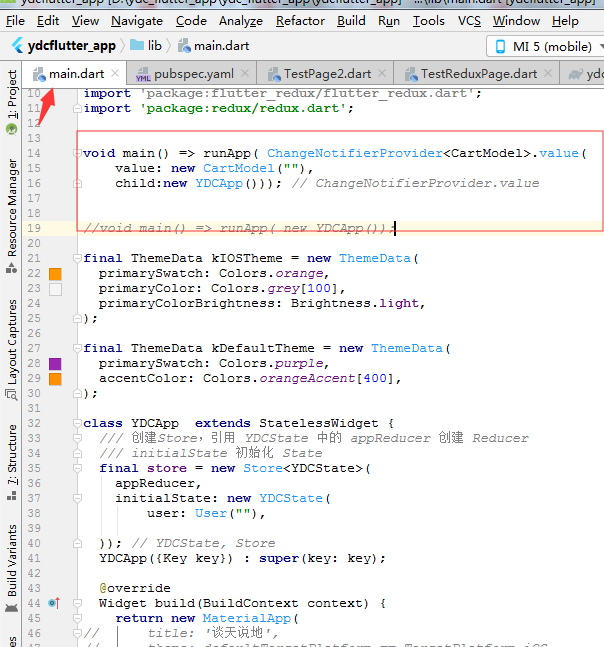Click the override gutter icon on line 44

pos(54,603)
